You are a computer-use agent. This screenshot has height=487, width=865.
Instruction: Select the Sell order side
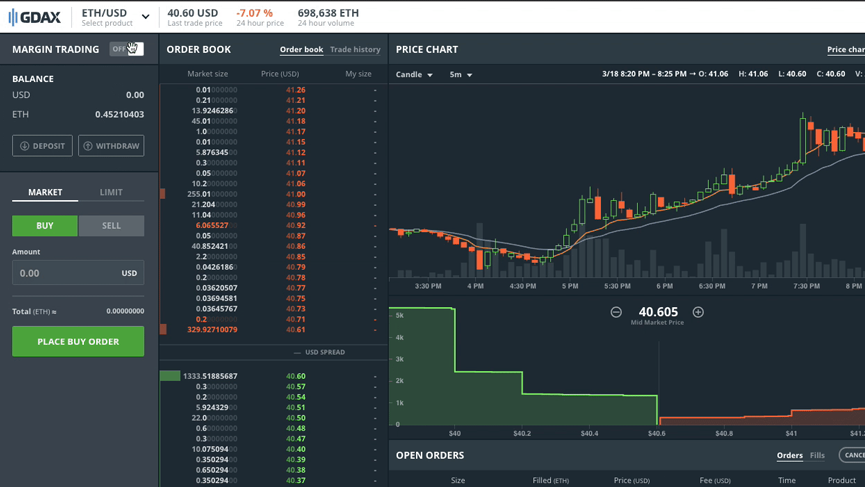pyautogui.click(x=111, y=226)
